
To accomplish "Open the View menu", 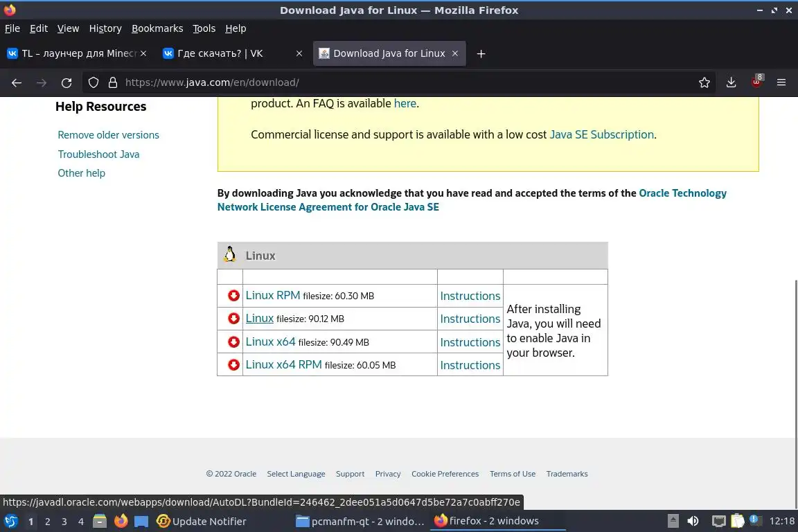I will coord(68,28).
